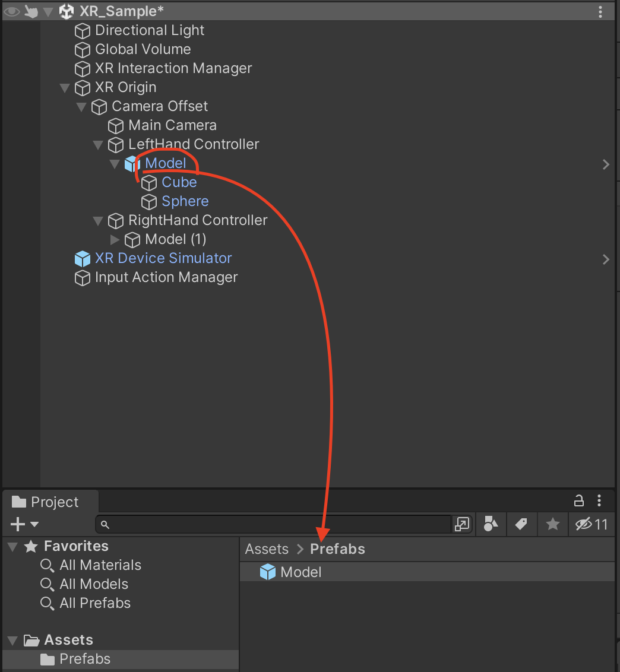620x672 pixels.
Task: Select the Cube child object
Action: click(x=179, y=183)
